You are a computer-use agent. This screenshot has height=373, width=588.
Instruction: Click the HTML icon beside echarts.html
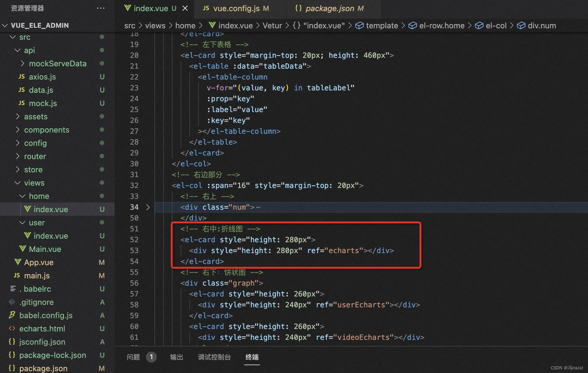(12, 328)
